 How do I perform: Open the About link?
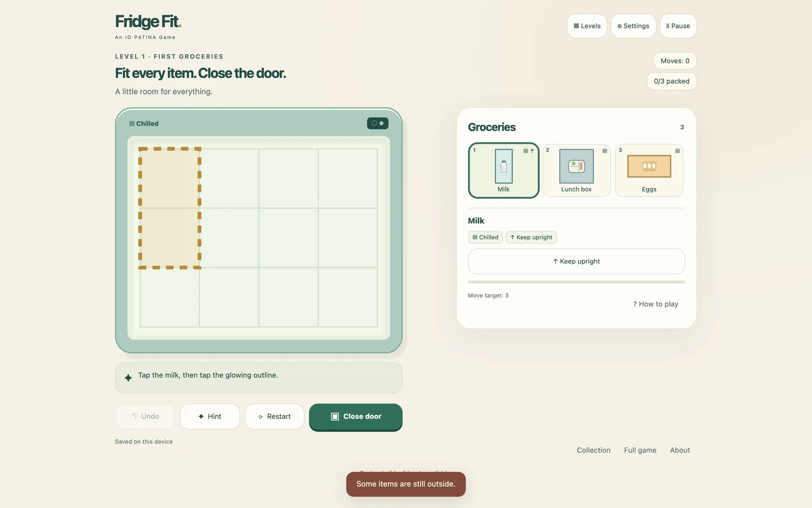(680, 450)
